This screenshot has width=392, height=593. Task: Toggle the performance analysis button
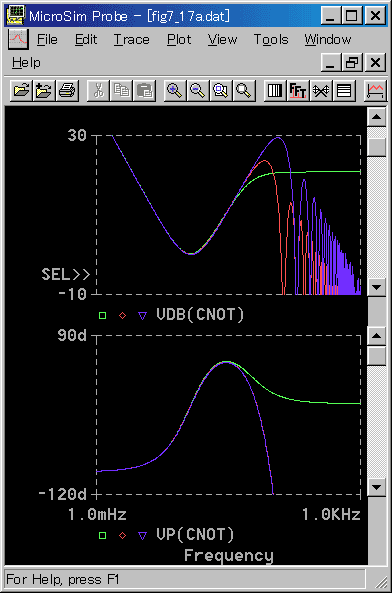coord(321,91)
